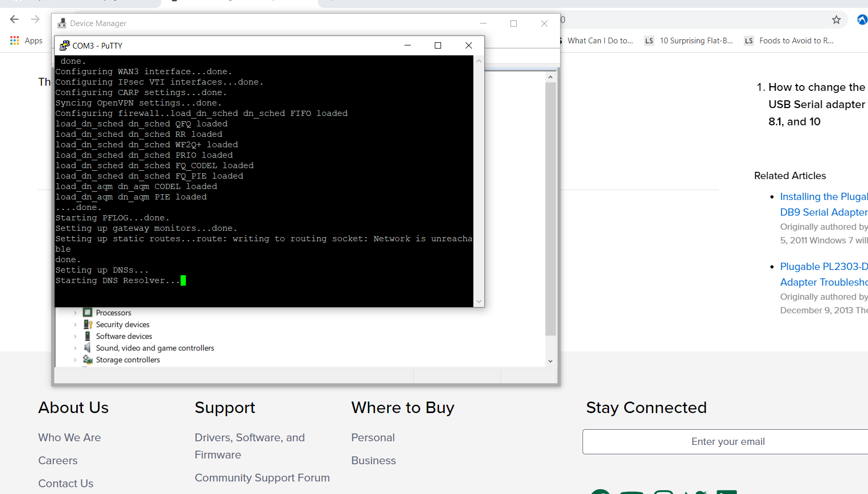
Task: Click the 'Starting DNS Resolver...' terminal line
Action: 117,280
